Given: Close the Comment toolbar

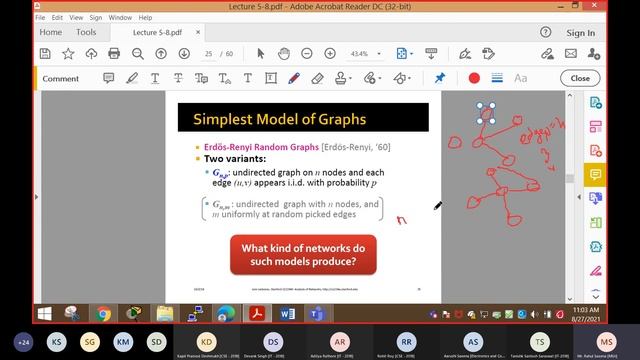Looking at the screenshot, I should click(x=580, y=78).
